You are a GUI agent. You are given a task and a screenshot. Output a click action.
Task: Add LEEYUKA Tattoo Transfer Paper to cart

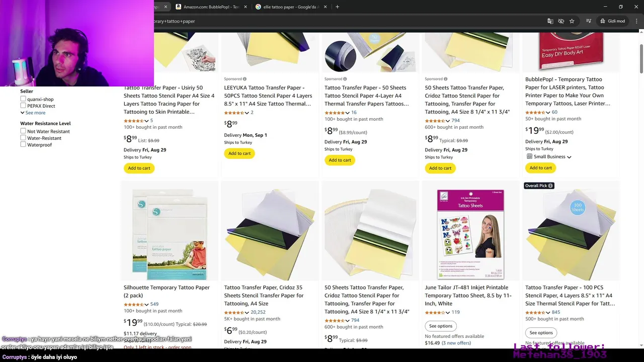(239, 153)
